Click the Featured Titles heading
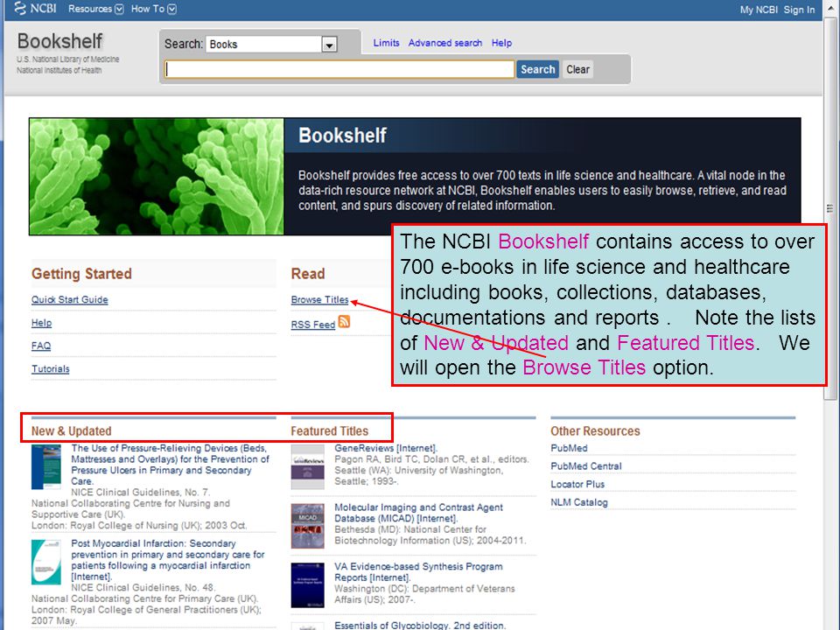Screen dimensions: 840x630 pos(330,431)
